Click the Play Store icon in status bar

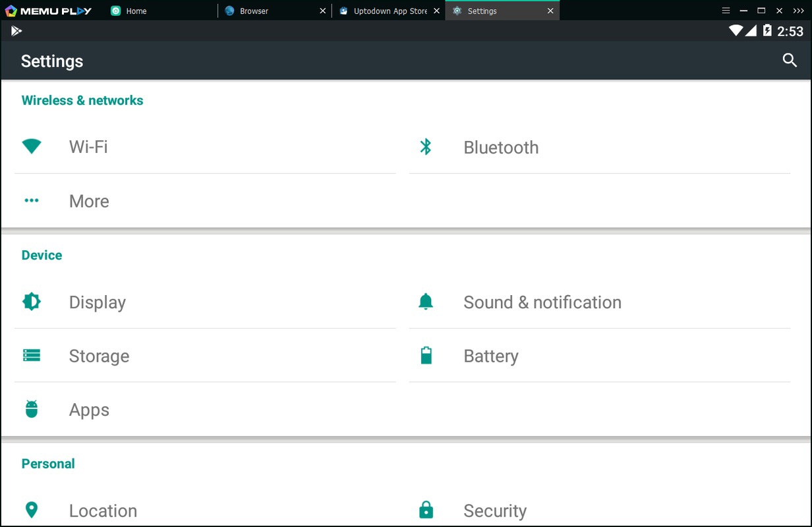click(16, 30)
